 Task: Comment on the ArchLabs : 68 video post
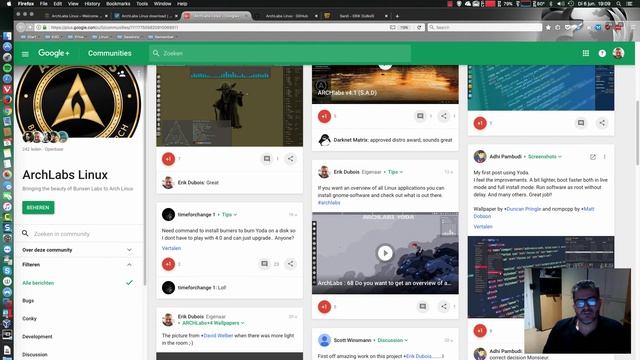(422, 307)
